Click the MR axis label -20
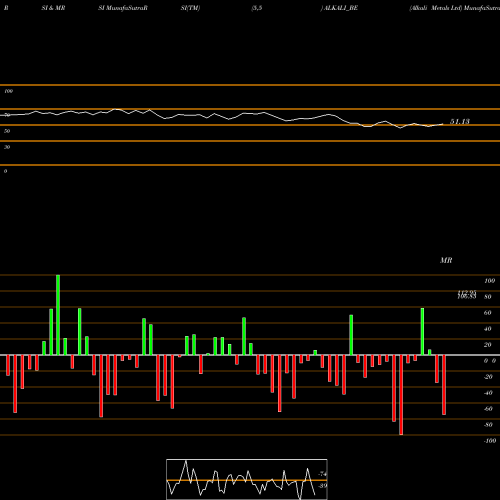 [x=488, y=377]
